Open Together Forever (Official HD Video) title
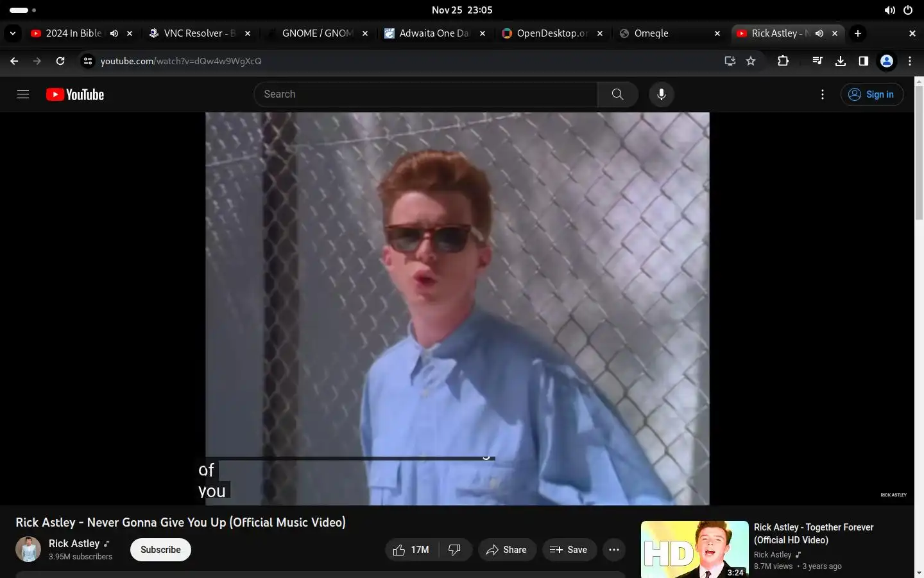The width and height of the screenshot is (924, 578). tap(814, 534)
